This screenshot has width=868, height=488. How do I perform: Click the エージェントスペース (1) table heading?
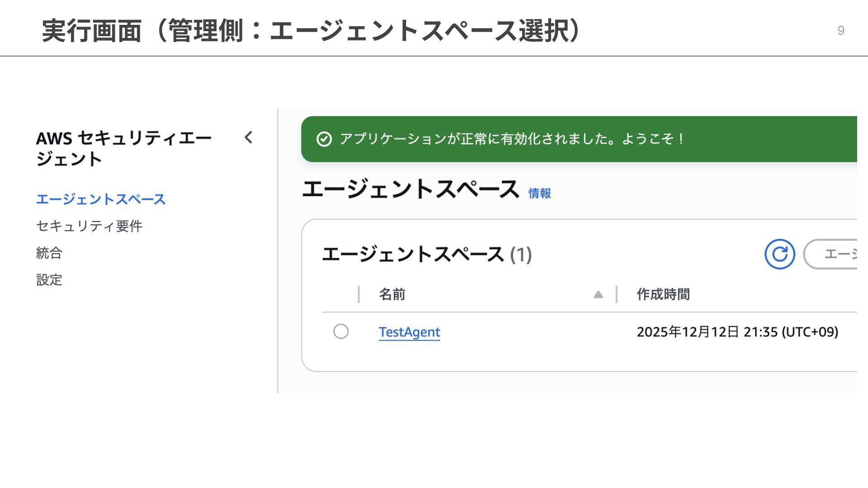[426, 254]
